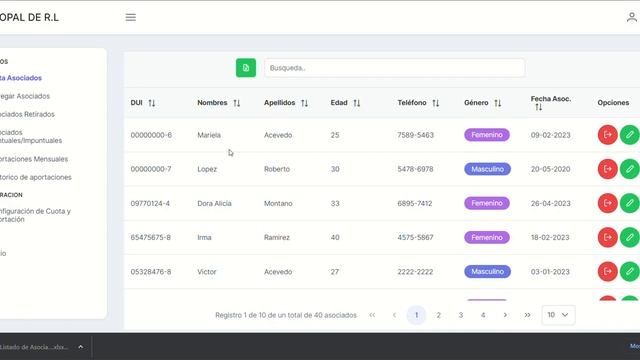Sort by DUI column arrows

coord(152,103)
